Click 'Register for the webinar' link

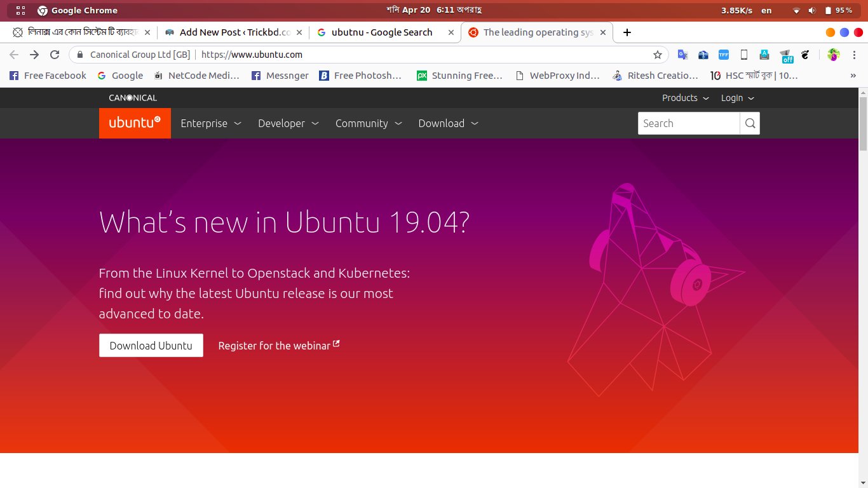pos(279,346)
